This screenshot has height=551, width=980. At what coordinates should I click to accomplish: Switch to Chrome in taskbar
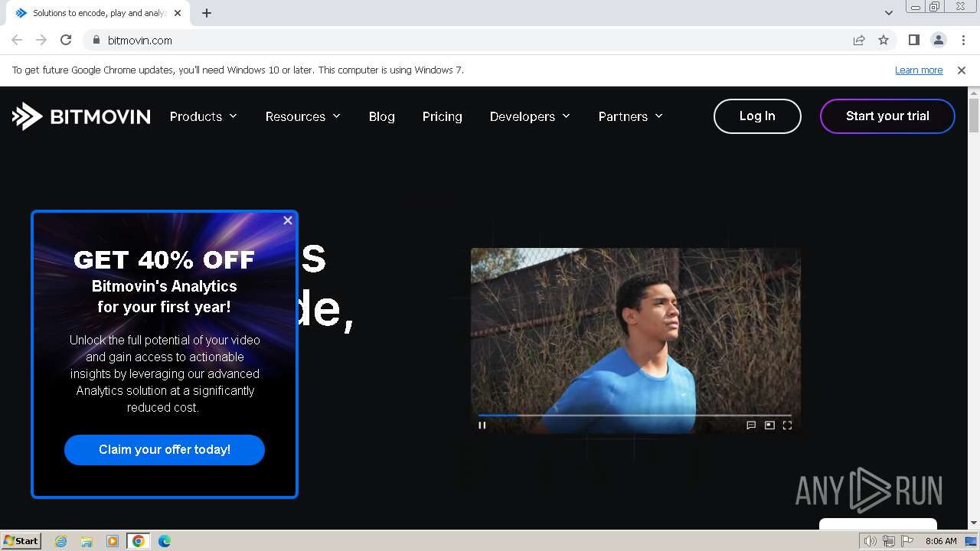click(139, 541)
